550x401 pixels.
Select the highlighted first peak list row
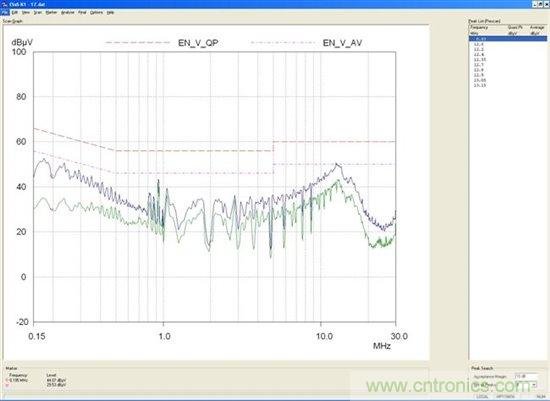click(508, 39)
